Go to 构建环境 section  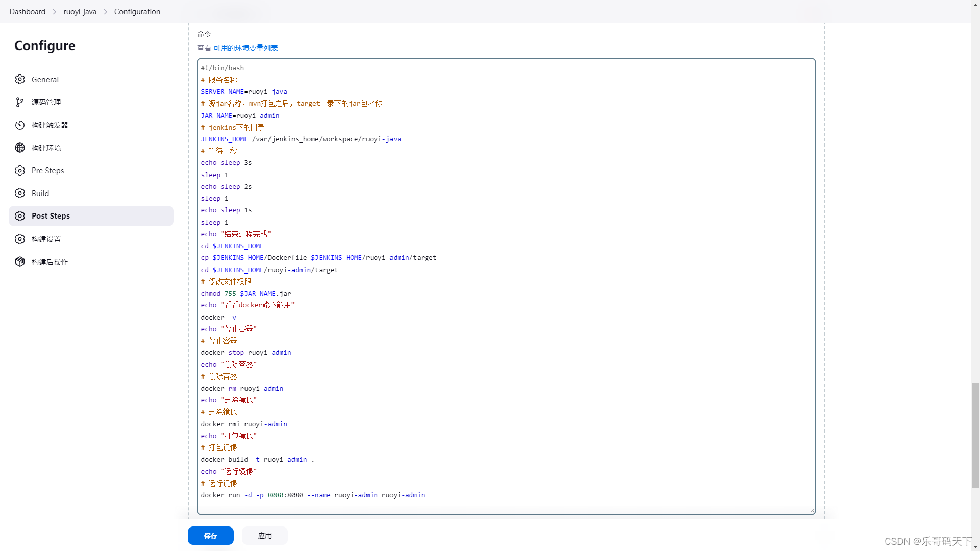91,148
